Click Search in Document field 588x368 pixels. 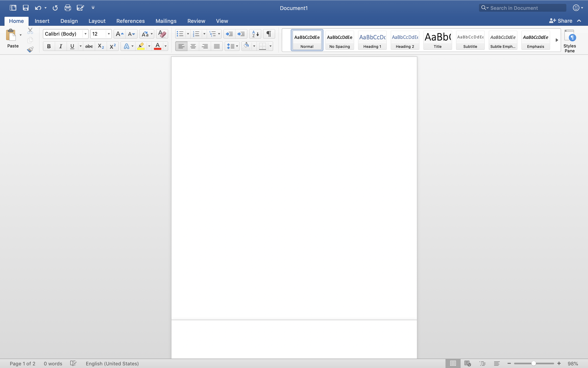[x=523, y=8]
